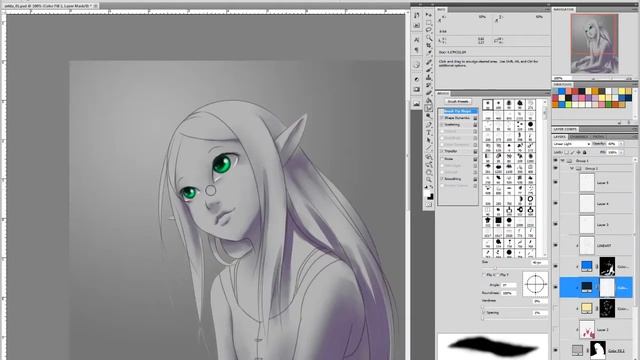Select the Eraser tool
The height and width of the screenshot is (360, 640).
pyautogui.click(x=429, y=92)
